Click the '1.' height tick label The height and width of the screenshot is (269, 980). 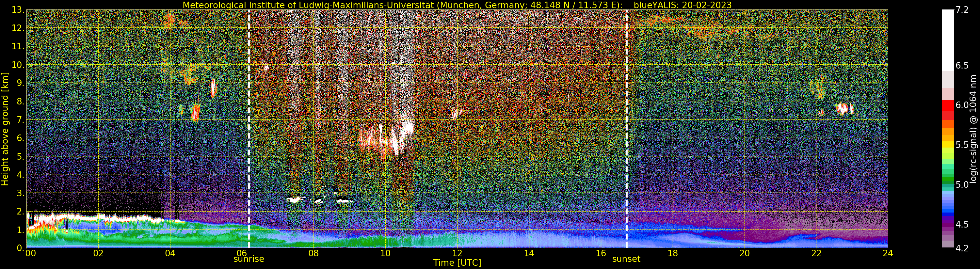point(21,229)
